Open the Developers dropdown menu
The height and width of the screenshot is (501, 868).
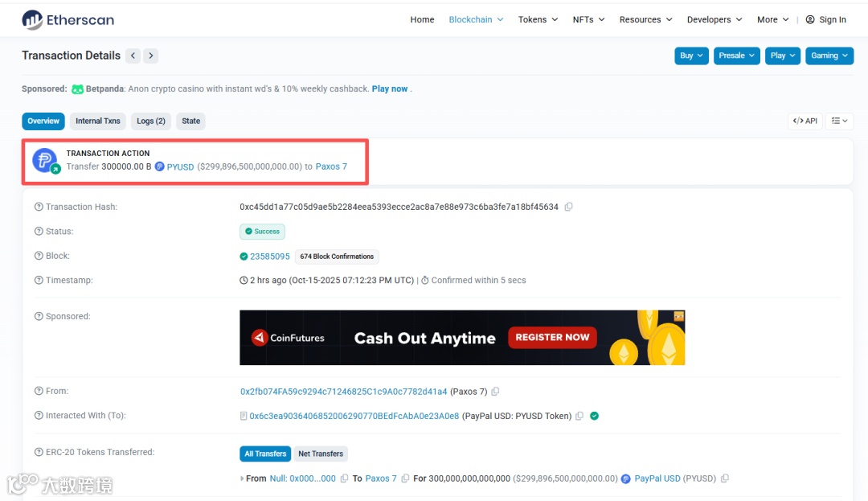coord(714,19)
